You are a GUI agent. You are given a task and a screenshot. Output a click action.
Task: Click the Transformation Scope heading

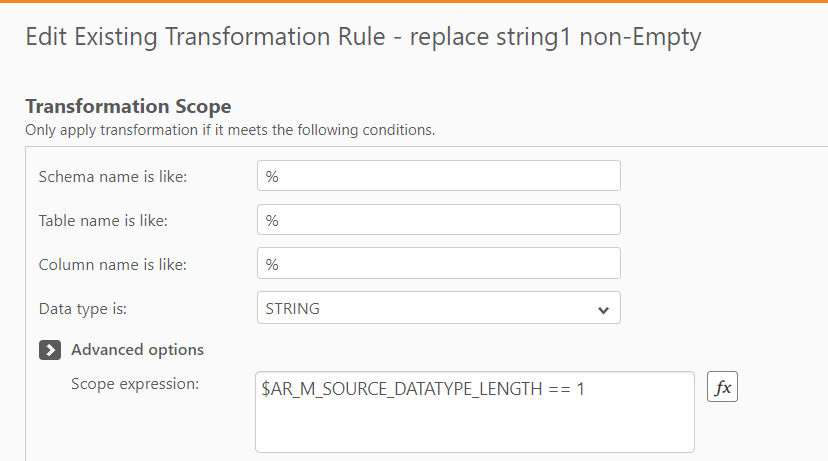(128, 106)
